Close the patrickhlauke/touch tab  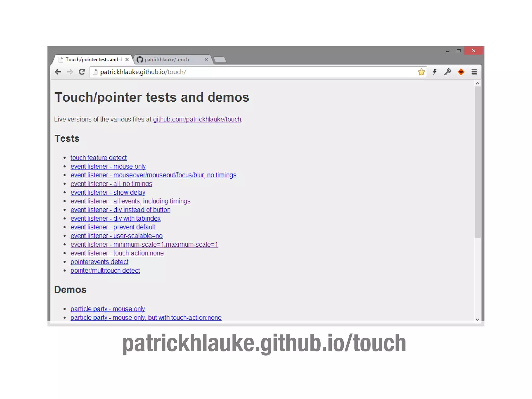[x=206, y=60]
